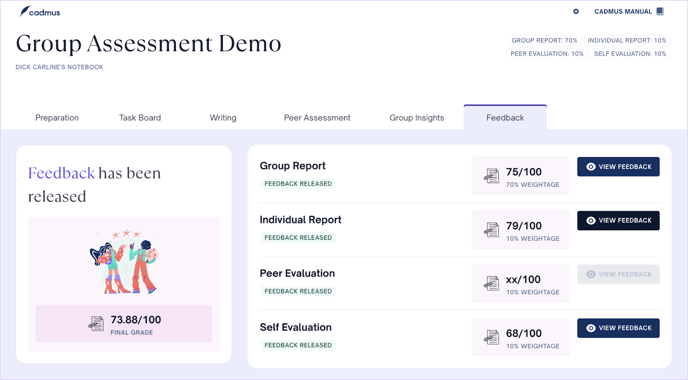
Task: Select the Group Insights tab
Action: click(x=417, y=118)
